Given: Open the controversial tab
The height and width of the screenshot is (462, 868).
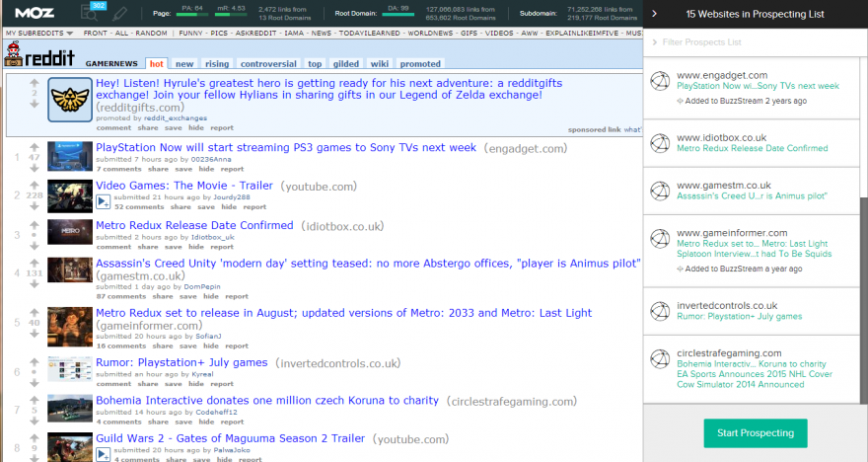Looking at the screenshot, I should 268,64.
